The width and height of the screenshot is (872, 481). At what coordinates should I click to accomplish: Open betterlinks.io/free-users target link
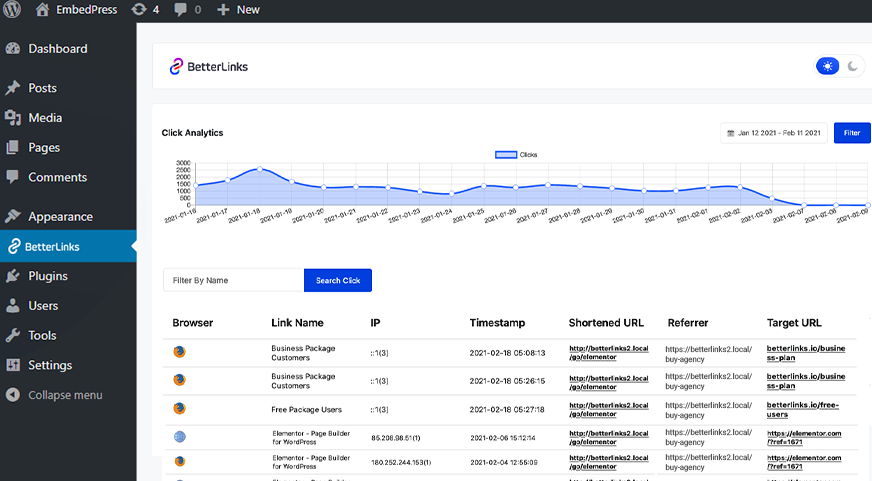coord(802,409)
